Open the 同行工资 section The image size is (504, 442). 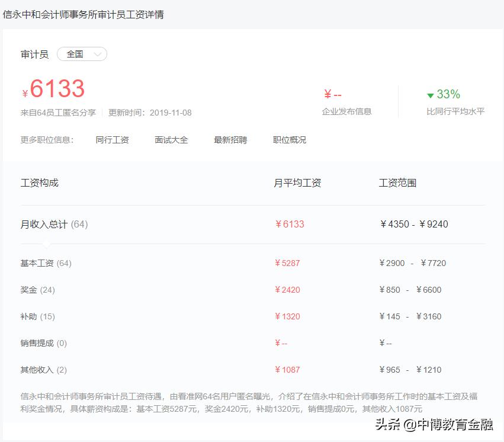tap(113, 140)
